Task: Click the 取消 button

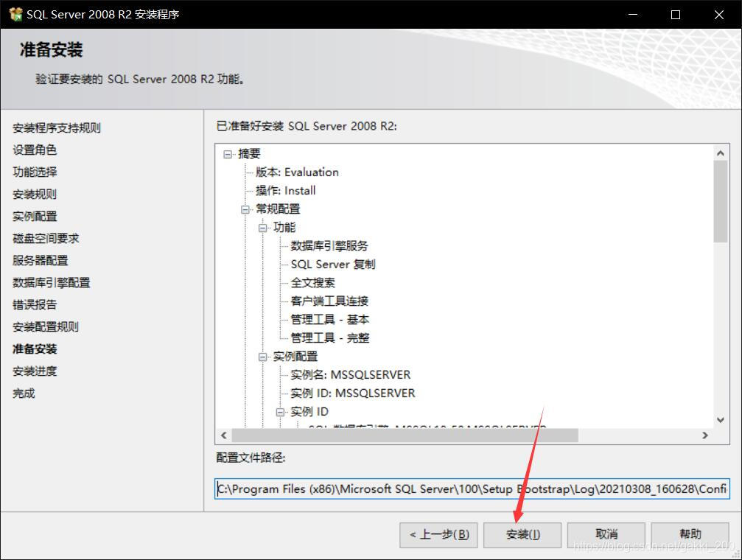Action: click(x=606, y=534)
